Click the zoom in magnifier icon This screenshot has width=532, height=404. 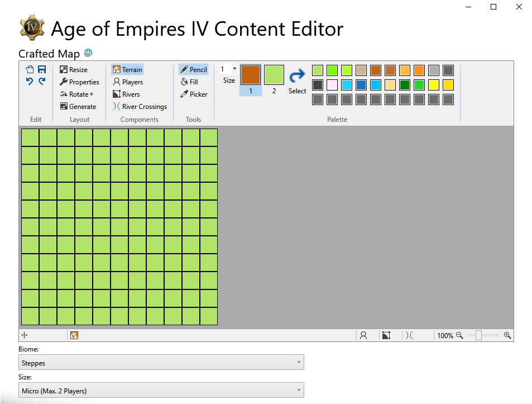[x=507, y=335]
